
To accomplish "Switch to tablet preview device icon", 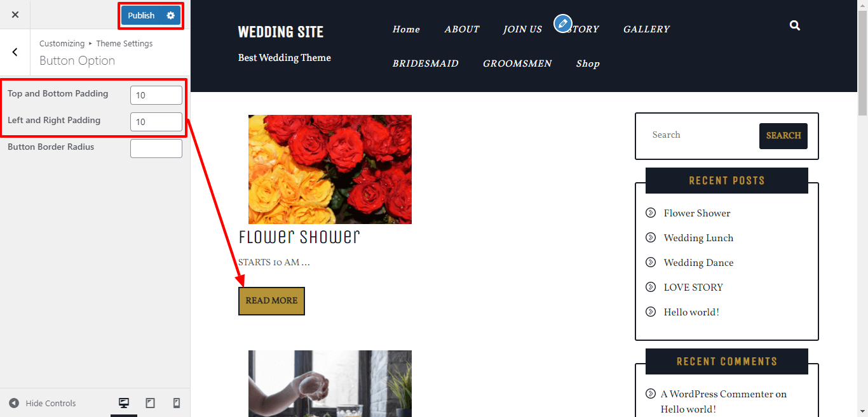I will click(150, 403).
